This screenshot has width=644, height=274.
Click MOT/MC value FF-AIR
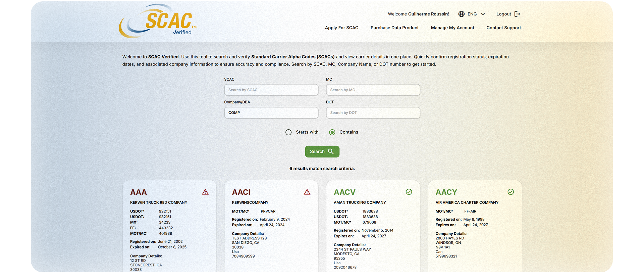[x=470, y=212]
